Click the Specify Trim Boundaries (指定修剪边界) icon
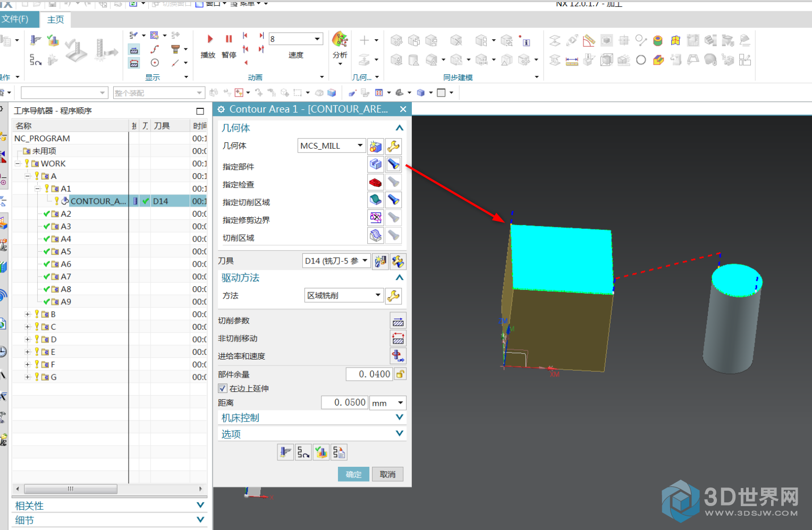Image resolution: width=812 pixels, height=530 pixels. click(376, 217)
